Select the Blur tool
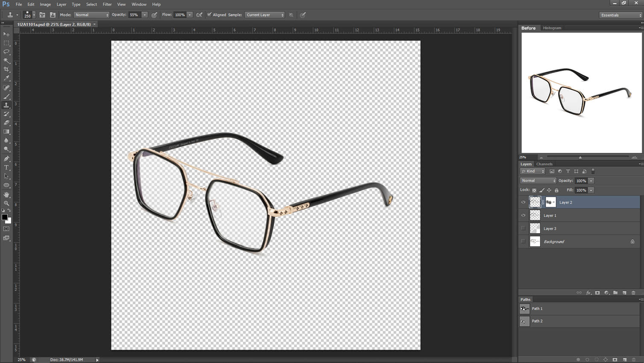This screenshot has height=363, width=644. coord(6,141)
